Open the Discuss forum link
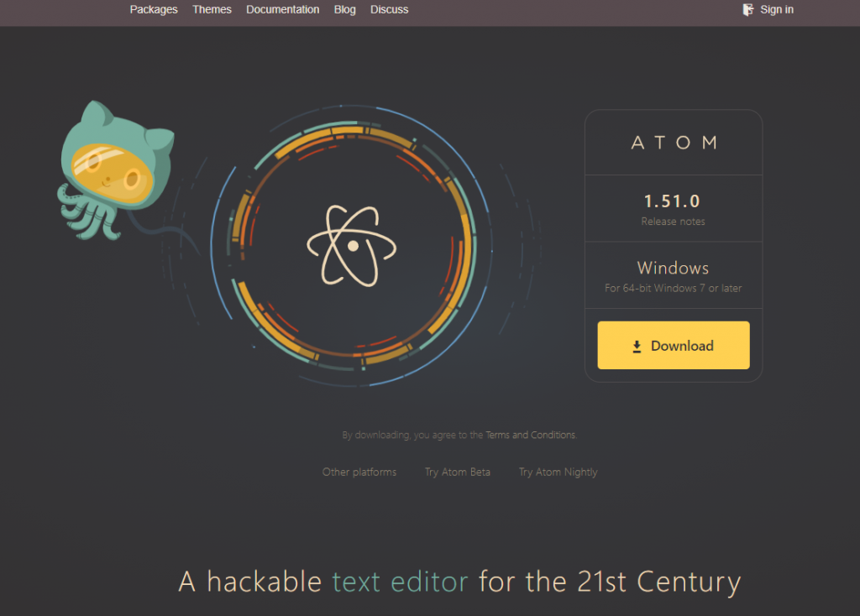Viewport: 860px width, 616px height. click(389, 9)
